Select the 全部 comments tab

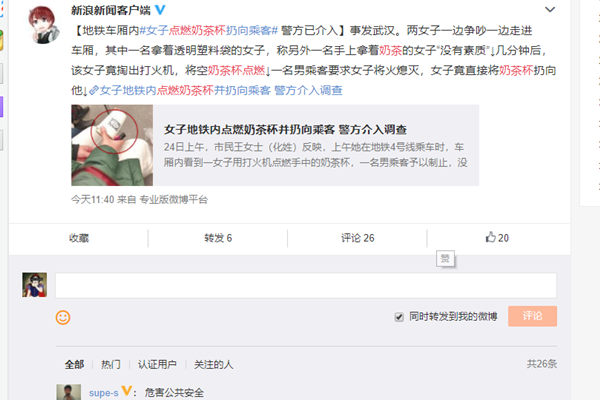tap(74, 364)
